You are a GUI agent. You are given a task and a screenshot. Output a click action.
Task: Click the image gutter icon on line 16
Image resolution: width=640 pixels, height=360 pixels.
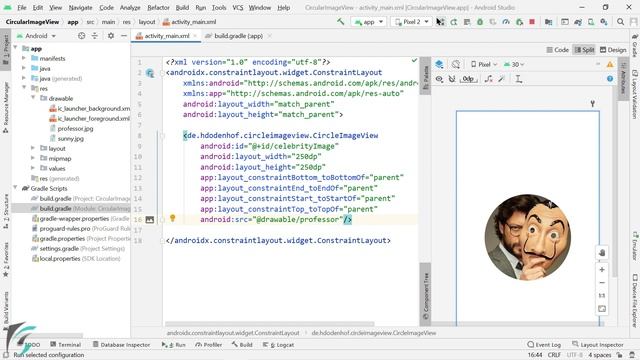[149, 220]
